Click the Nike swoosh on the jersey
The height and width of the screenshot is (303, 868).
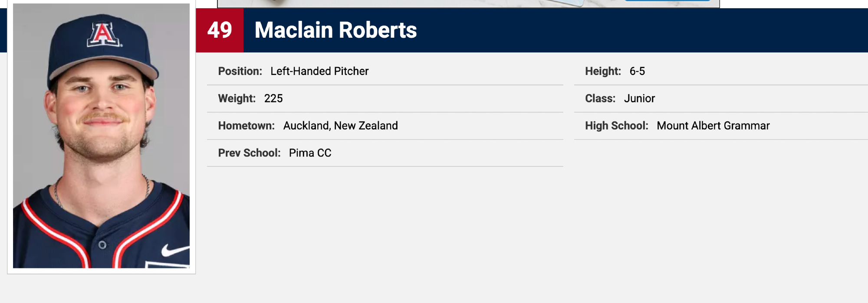(174, 250)
